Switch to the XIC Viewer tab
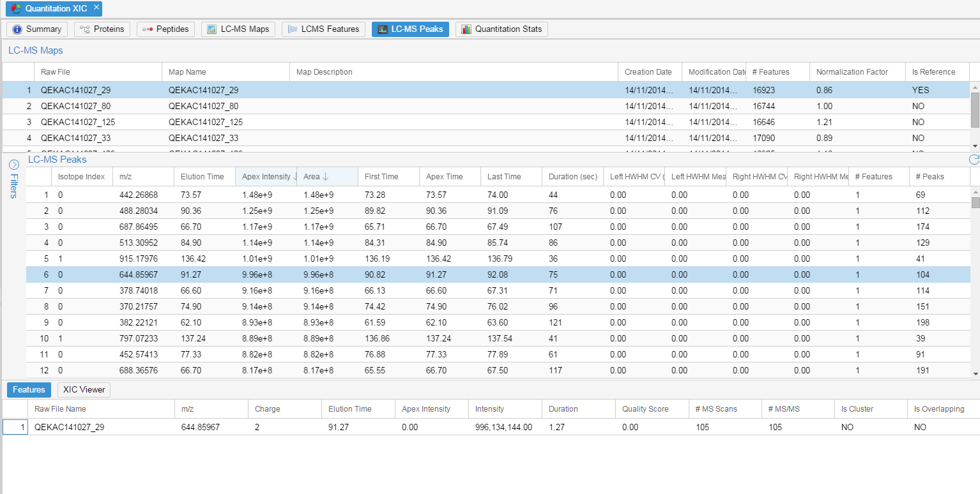The width and height of the screenshot is (980, 494). [x=84, y=390]
